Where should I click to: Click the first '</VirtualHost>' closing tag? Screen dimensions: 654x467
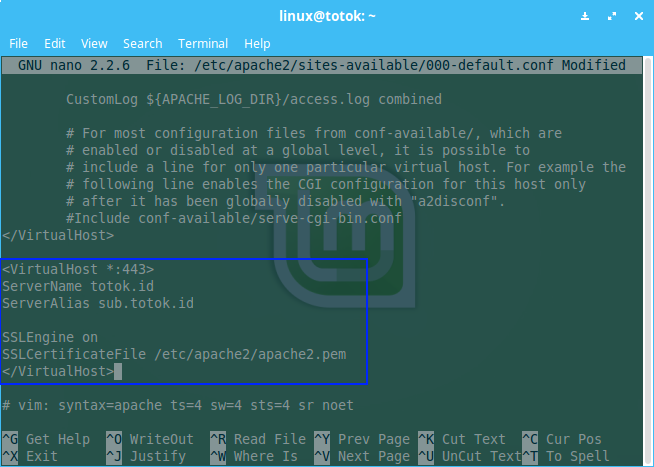coord(58,236)
